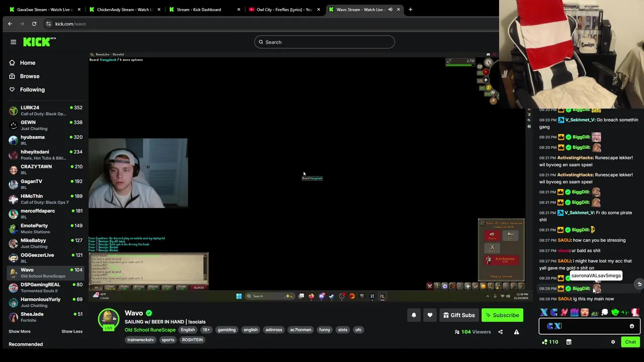Screen dimensions: 644x362
Task: Mute the Wavo Stream tab speaker icon
Action: (x=390, y=10)
